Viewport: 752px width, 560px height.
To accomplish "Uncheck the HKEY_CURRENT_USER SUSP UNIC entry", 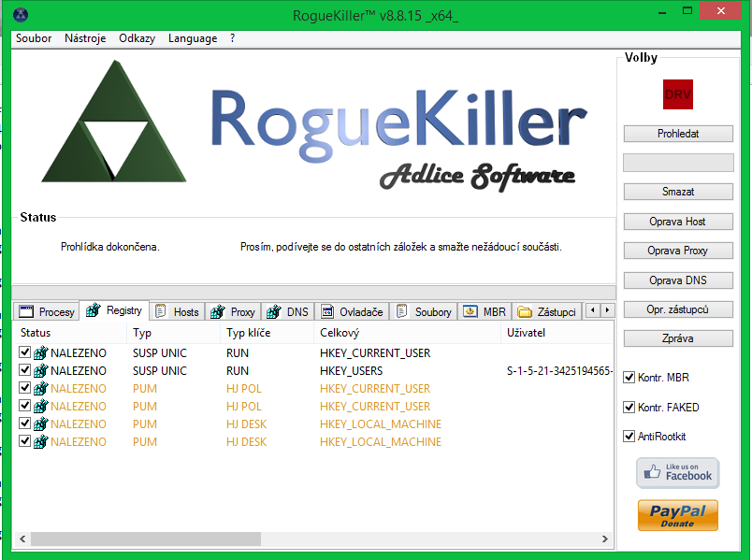I will pos(25,352).
